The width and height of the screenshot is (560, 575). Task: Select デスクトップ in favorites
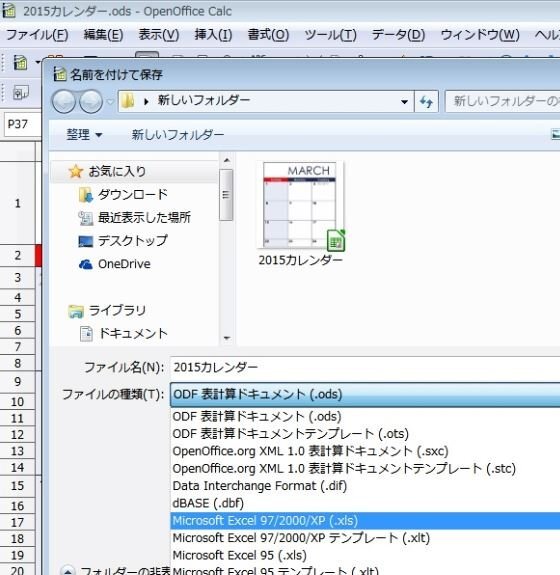coord(132,241)
